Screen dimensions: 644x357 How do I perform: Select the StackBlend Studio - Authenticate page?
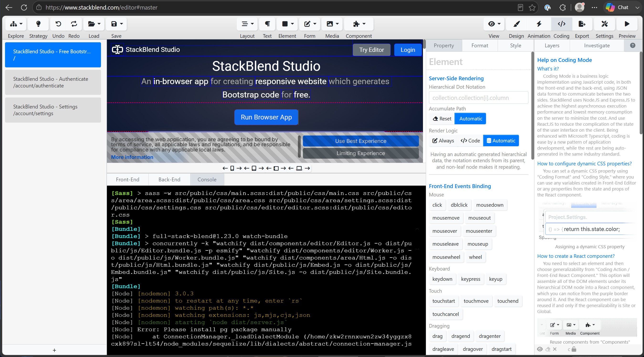click(53, 82)
